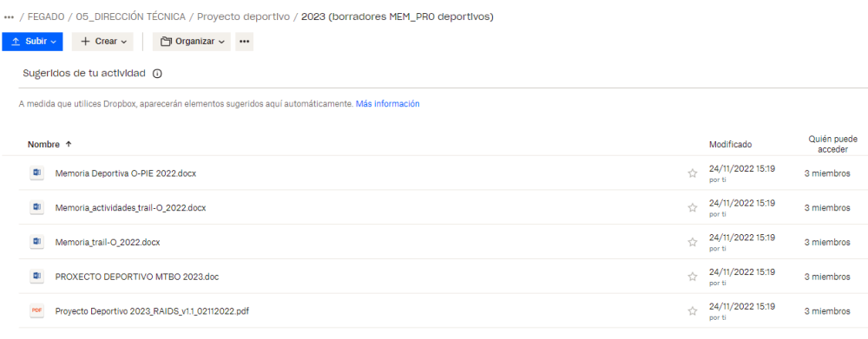Click the star icon for the RAIDS pdf

coord(692,310)
